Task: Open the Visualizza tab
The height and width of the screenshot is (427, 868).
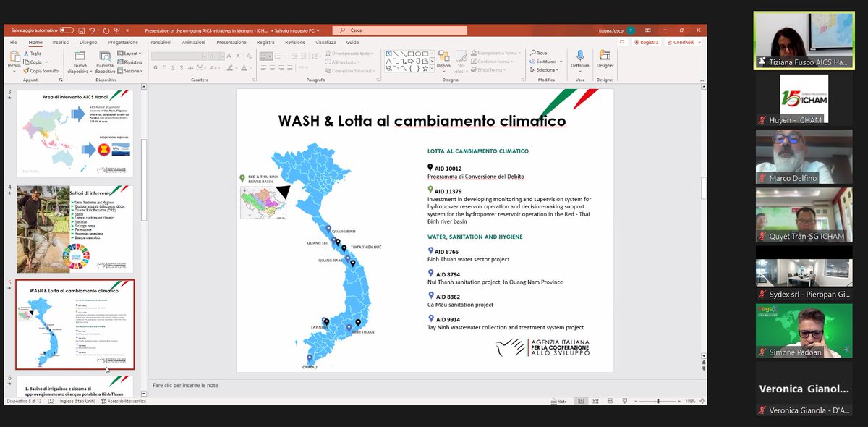Action: tap(325, 42)
